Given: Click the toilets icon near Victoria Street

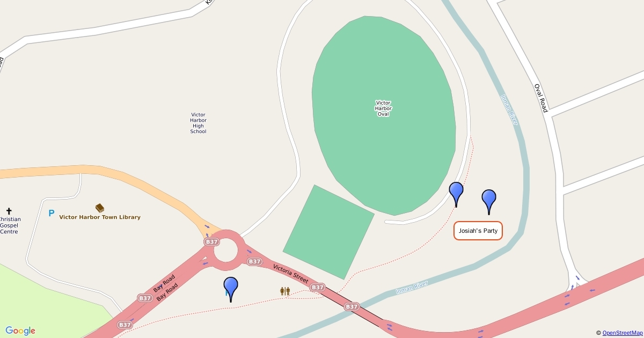Looking at the screenshot, I should pyautogui.click(x=285, y=291).
